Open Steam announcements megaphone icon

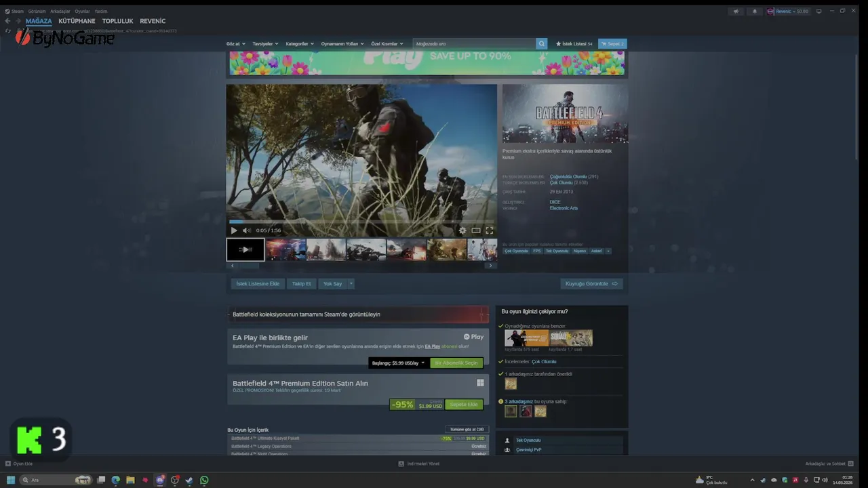coord(736,12)
